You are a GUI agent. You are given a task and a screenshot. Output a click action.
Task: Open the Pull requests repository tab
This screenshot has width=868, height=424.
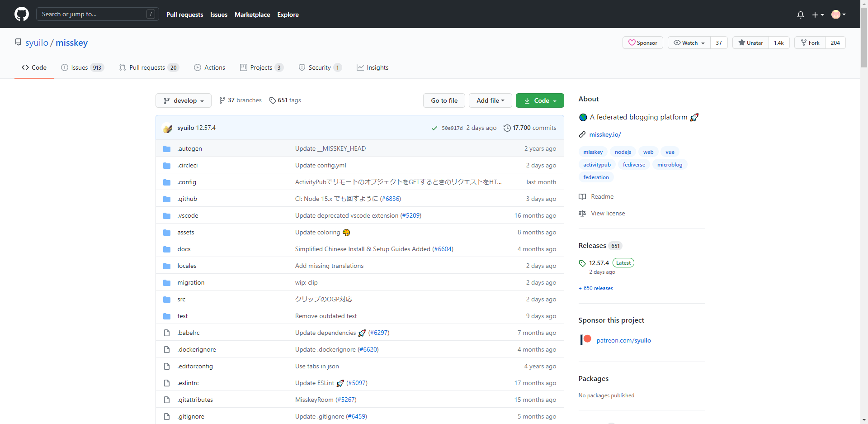click(x=149, y=67)
